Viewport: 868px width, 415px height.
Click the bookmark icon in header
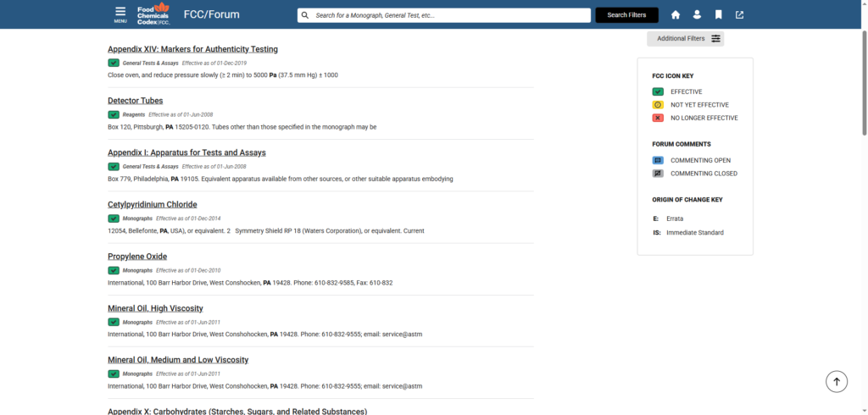[x=718, y=15]
